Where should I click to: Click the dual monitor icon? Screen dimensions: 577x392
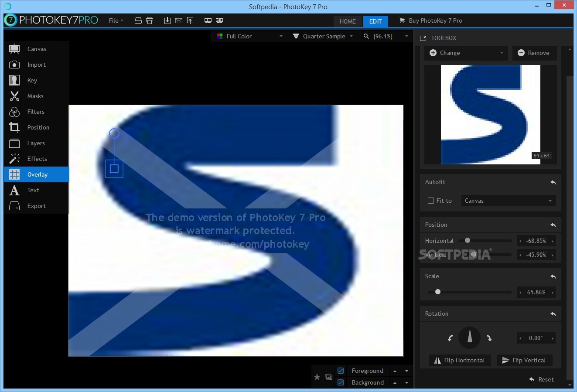[x=208, y=20]
